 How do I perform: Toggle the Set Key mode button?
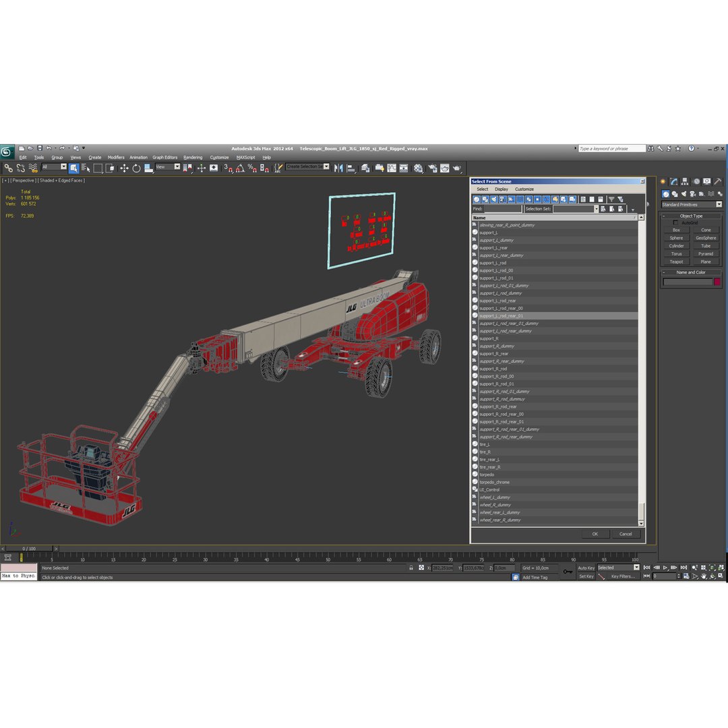point(586,576)
